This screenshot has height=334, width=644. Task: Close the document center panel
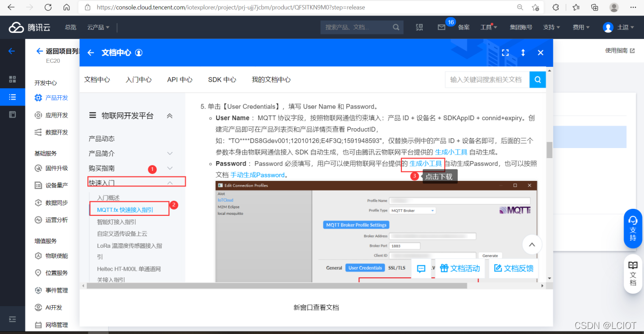coord(540,53)
